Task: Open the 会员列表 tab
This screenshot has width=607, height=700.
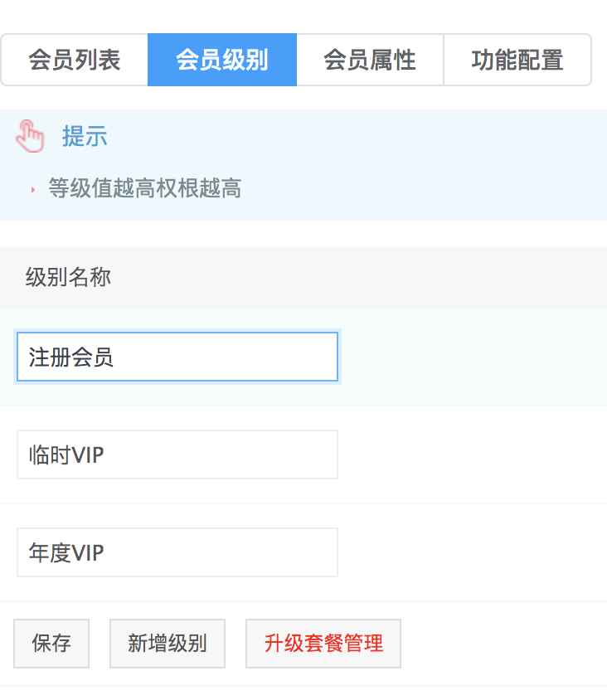Action: click(75, 60)
